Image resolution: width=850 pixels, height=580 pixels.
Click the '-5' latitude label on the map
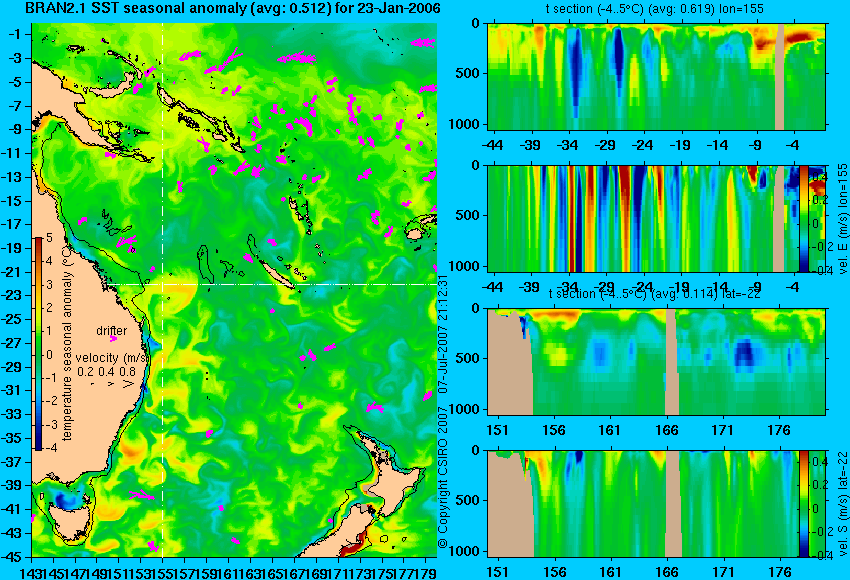point(14,82)
